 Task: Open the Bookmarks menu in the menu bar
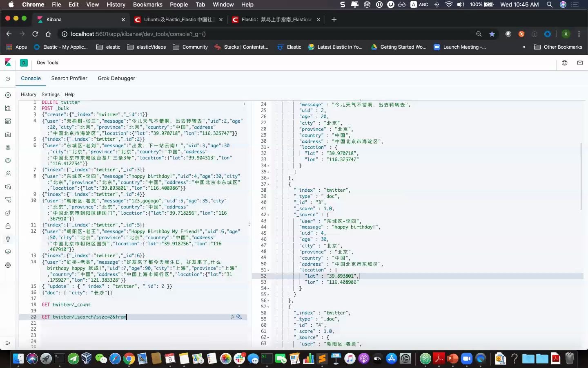pos(148,4)
